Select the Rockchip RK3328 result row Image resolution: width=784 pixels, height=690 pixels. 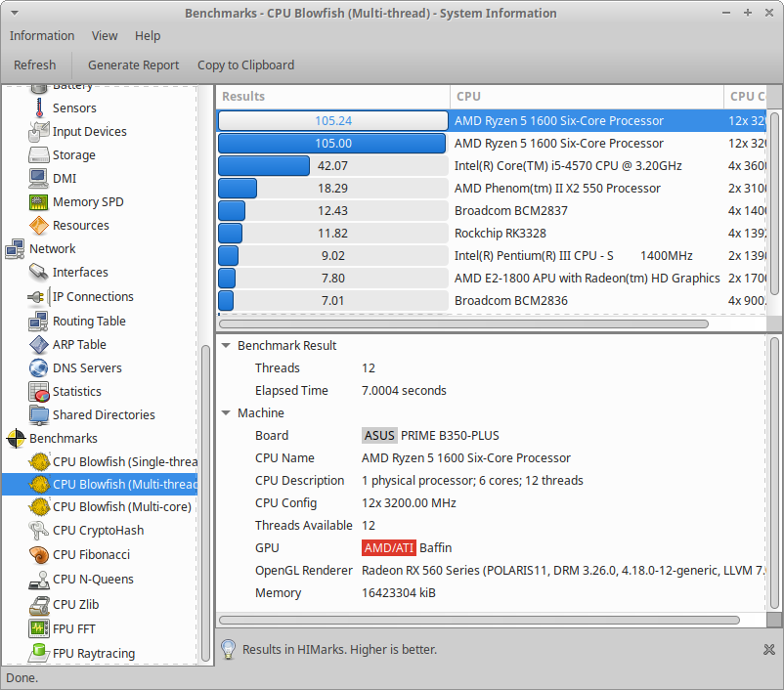click(x=492, y=234)
